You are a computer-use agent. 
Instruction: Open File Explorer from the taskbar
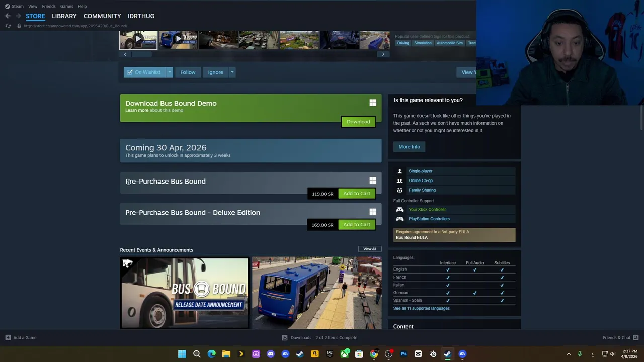click(226, 354)
